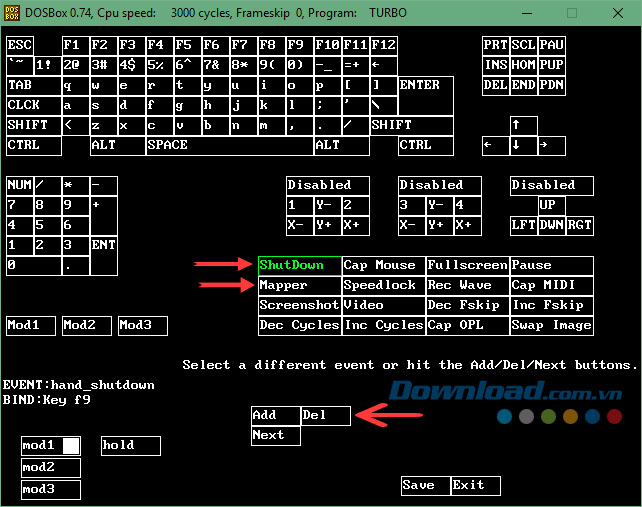This screenshot has height=507, width=642.
Task: Select the Rec Wave event
Action: coord(468,285)
